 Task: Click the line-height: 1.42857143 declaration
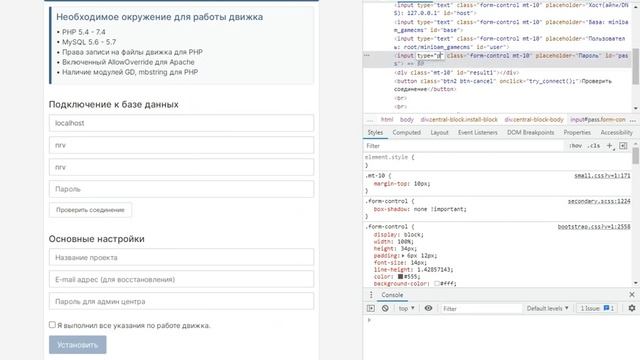click(x=413, y=269)
